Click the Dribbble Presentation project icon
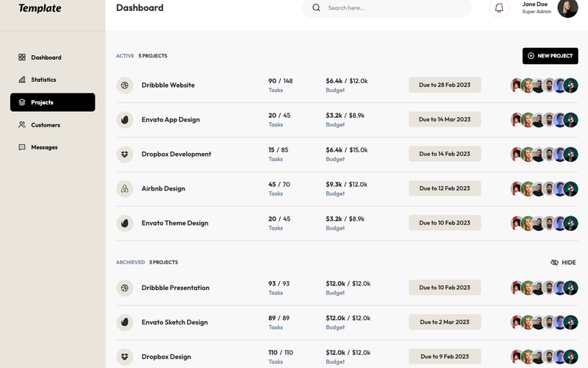The image size is (588, 368). point(125,288)
